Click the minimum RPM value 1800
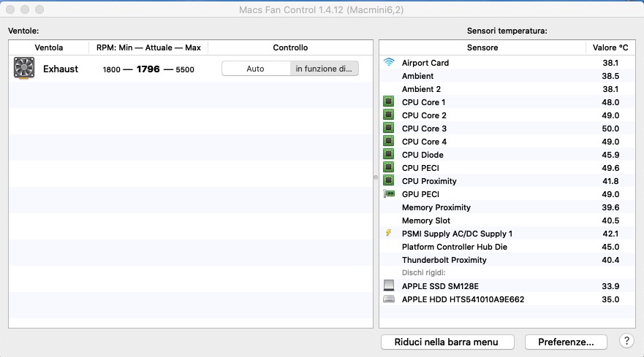The image size is (644, 357). coord(111,69)
